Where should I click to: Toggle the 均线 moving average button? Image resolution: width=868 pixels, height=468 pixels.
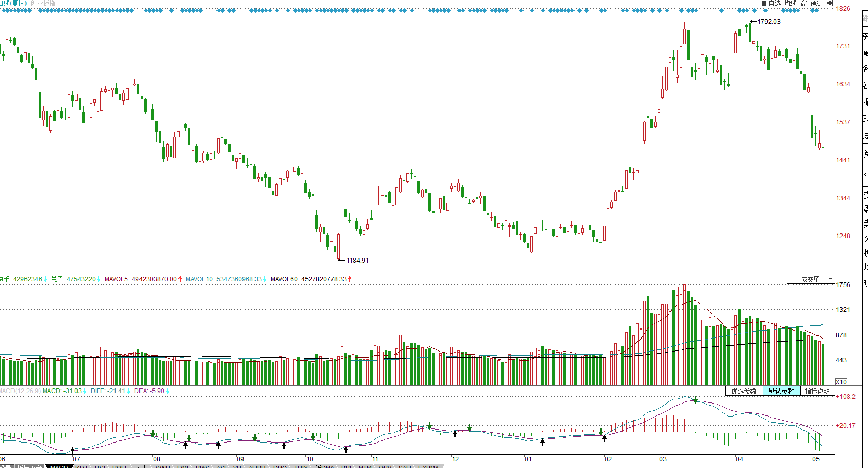coord(790,3)
